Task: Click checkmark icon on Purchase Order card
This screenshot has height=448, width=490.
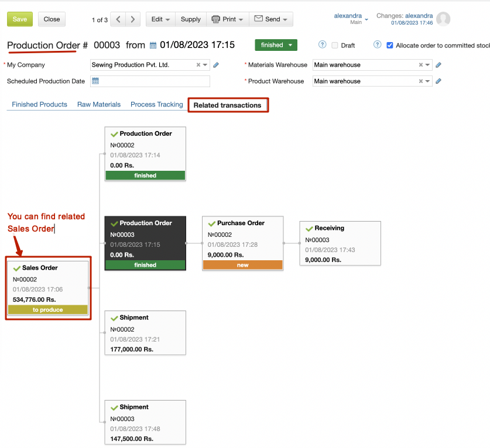Action: pyautogui.click(x=212, y=223)
